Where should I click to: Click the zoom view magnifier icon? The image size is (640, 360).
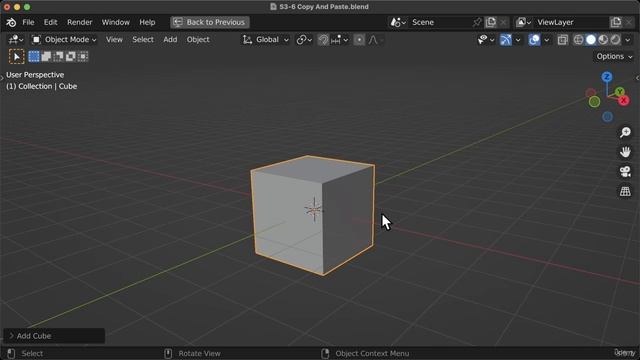[625, 132]
